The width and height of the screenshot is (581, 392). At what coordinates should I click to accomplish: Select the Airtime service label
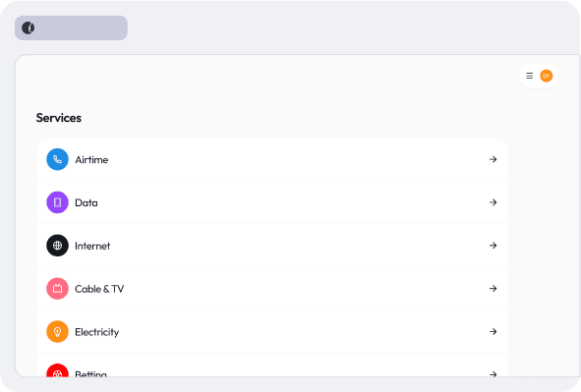[91, 159]
